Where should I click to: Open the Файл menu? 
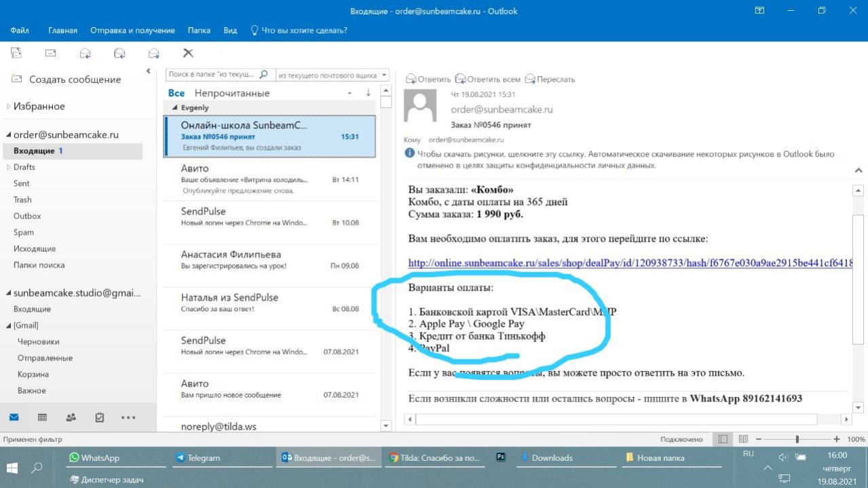(20, 31)
